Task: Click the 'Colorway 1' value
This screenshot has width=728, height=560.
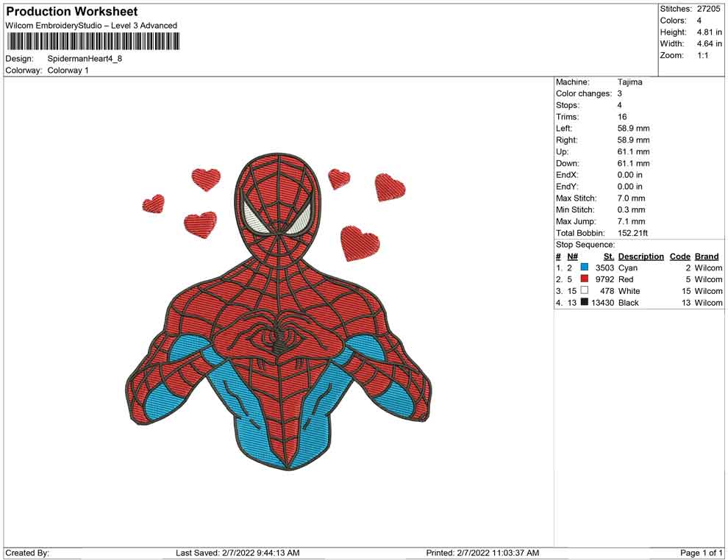Action: tap(68, 71)
